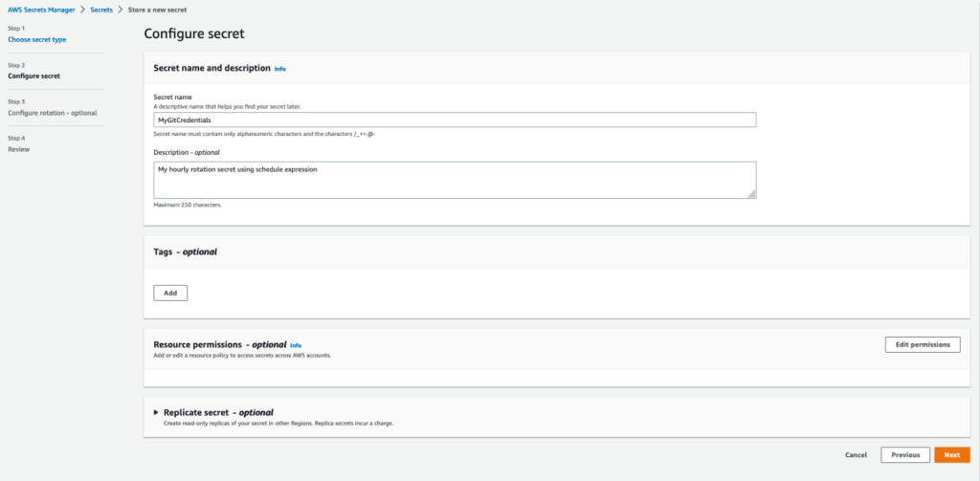980x481 pixels.
Task: Click Secret name input field
Action: click(x=455, y=120)
